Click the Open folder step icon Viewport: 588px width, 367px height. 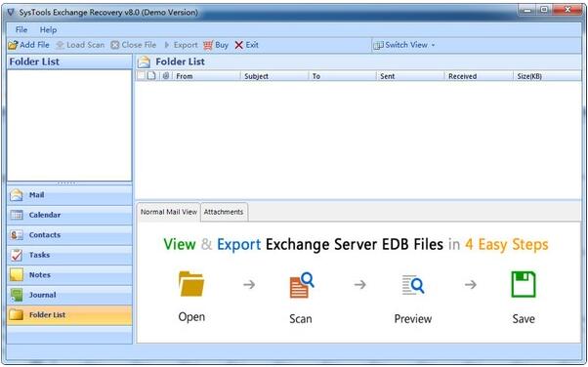[x=191, y=284]
